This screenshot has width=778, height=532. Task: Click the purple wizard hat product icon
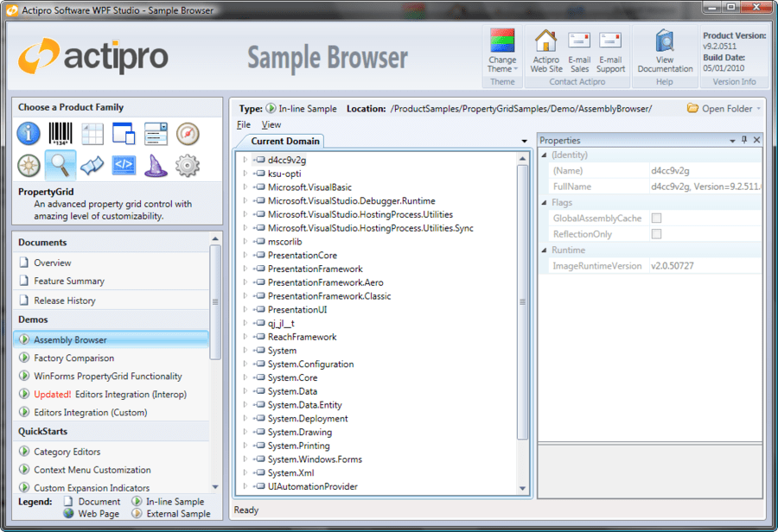point(157,164)
